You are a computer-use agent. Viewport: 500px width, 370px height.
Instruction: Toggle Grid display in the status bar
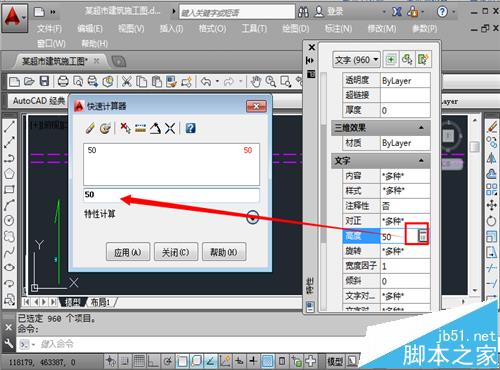click(139, 361)
